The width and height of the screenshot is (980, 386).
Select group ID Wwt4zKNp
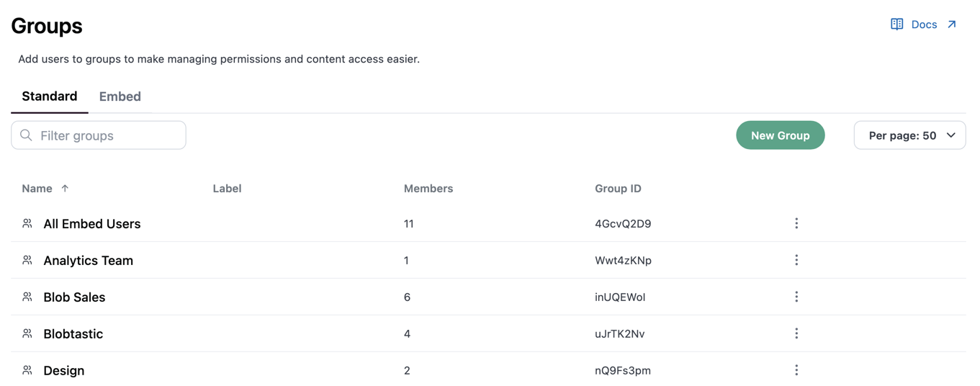(623, 260)
